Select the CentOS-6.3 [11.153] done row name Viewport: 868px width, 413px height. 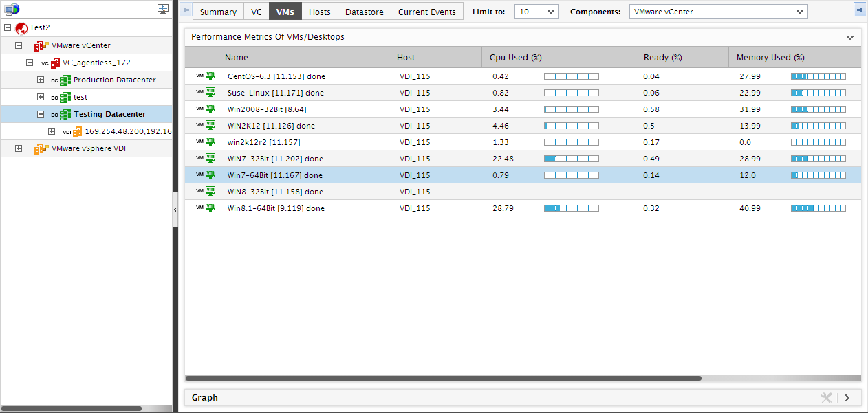[276, 76]
